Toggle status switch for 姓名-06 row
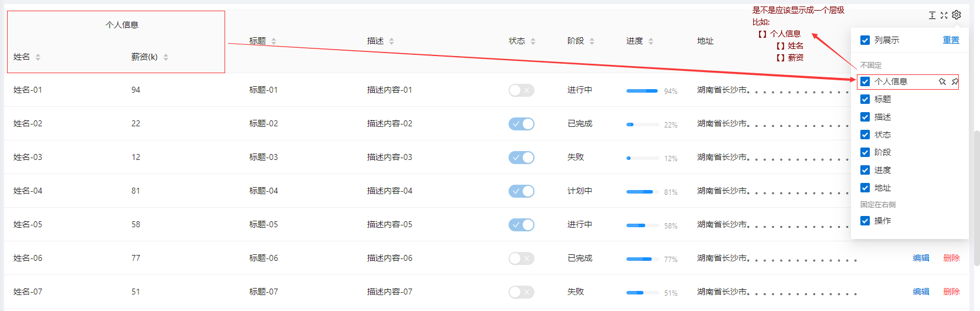Viewport: 980px width, 311px height. pos(522,258)
